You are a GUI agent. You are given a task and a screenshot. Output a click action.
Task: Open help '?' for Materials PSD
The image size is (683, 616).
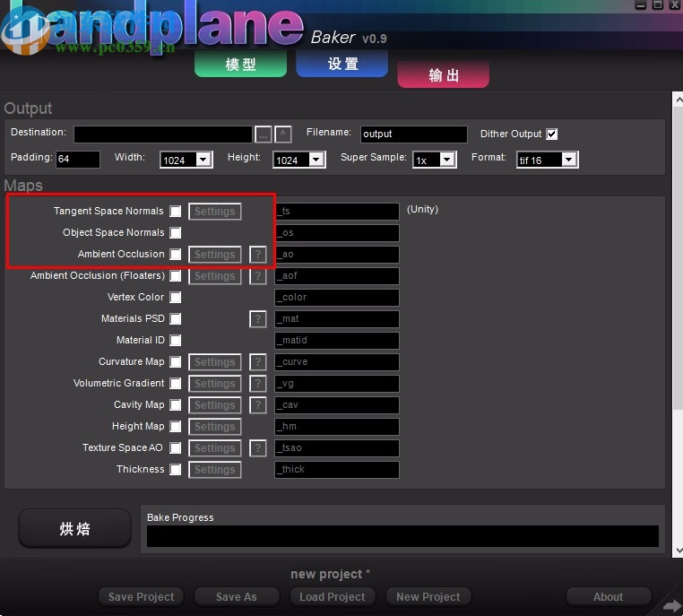[x=258, y=319]
